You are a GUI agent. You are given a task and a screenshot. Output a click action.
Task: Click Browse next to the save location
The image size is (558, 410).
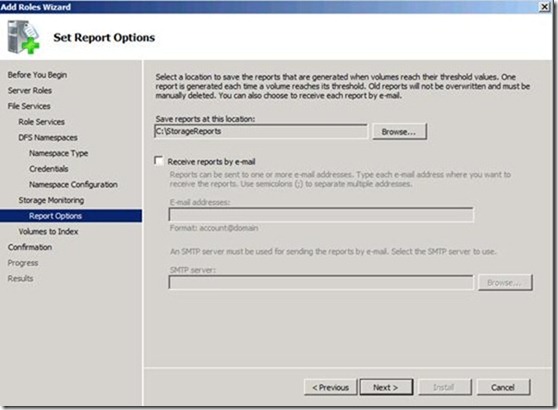[x=399, y=132]
